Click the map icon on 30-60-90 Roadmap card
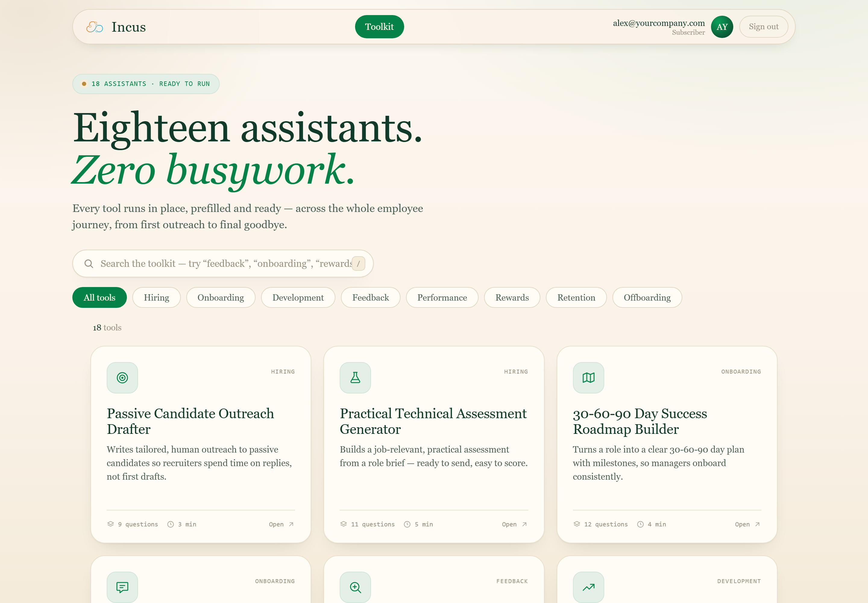Image resolution: width=868 pixels, height=603 pixels. 588,377
